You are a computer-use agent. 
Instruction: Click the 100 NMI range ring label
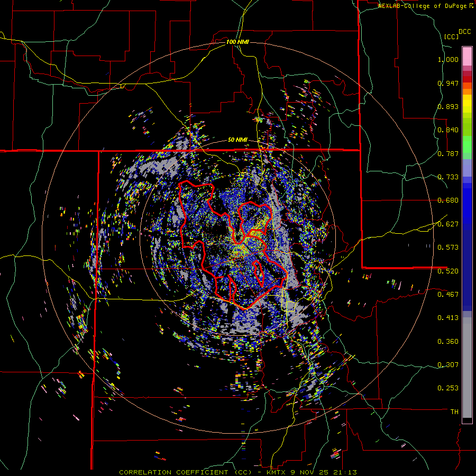(237, 42)
